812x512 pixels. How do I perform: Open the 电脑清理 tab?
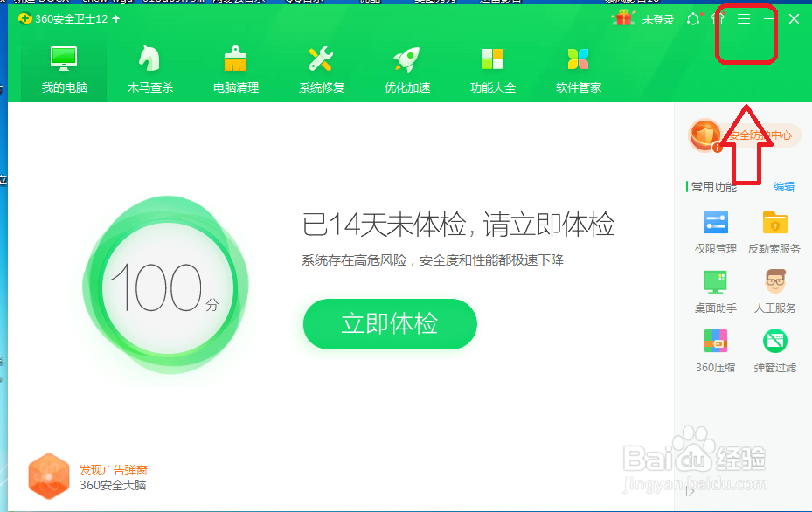pos(236,70)
